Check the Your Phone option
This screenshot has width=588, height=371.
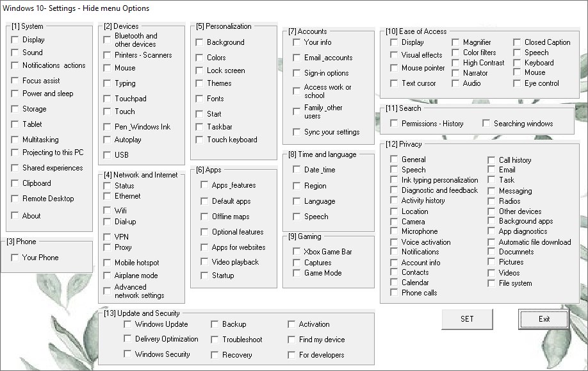tap(15, 258)
